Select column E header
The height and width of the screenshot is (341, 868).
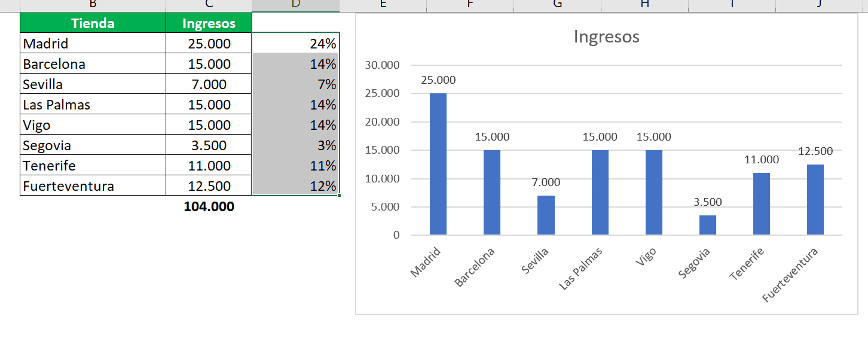click(x=383, y=5)
